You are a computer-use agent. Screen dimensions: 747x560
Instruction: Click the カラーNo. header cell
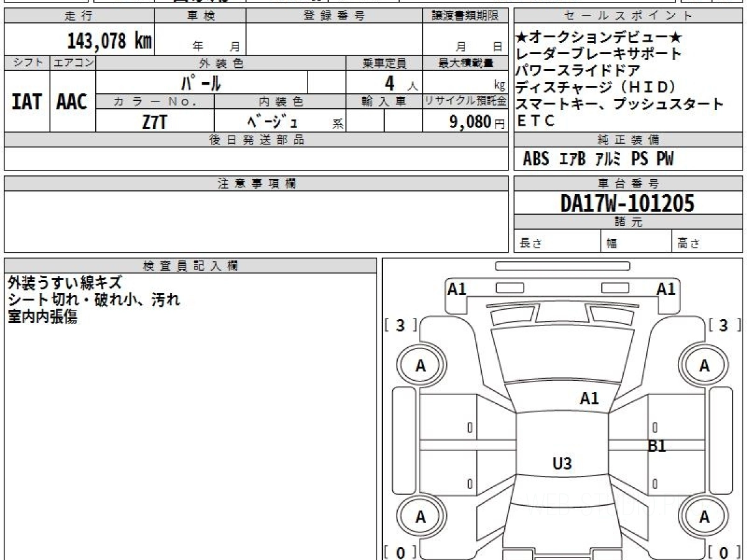[155, 101]
